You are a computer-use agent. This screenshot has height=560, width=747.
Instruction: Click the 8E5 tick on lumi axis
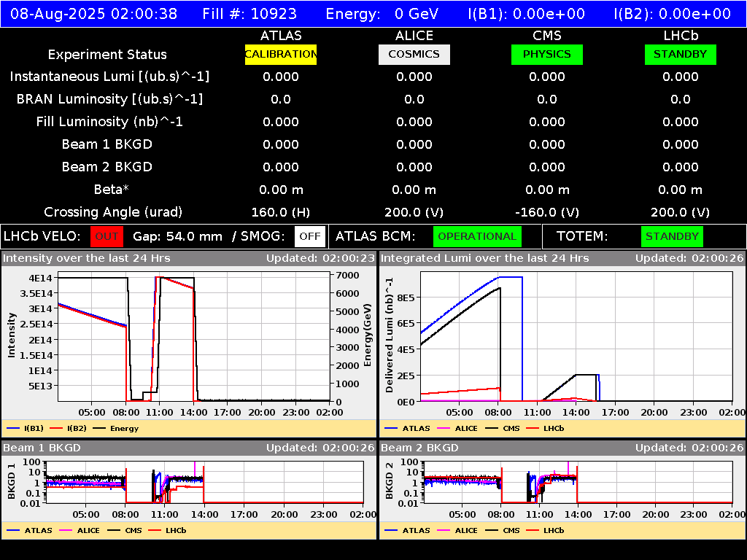tap(406, 298)
